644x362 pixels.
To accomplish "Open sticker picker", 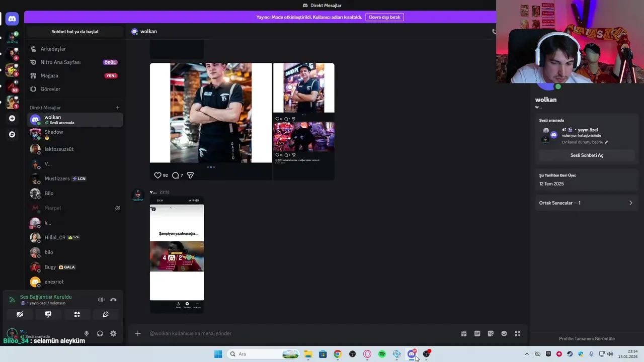I will pos(491,333).
